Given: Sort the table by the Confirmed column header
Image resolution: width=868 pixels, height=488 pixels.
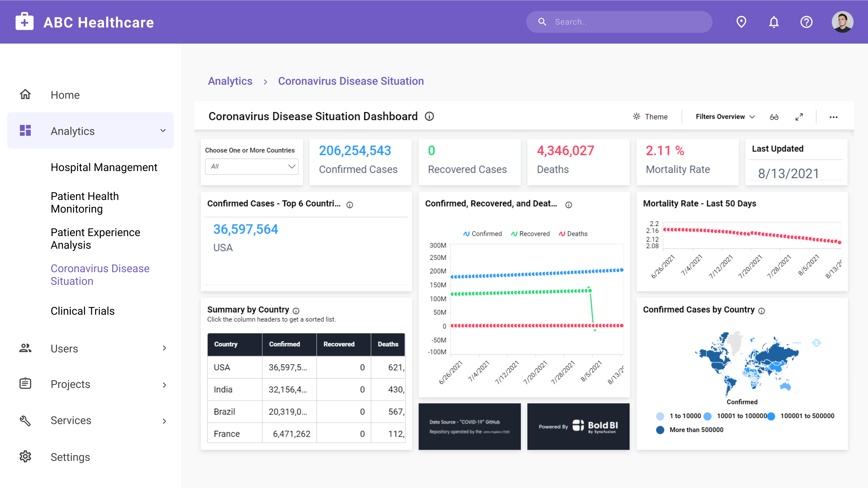Looking at the screenshot, I should click(285, 344).
